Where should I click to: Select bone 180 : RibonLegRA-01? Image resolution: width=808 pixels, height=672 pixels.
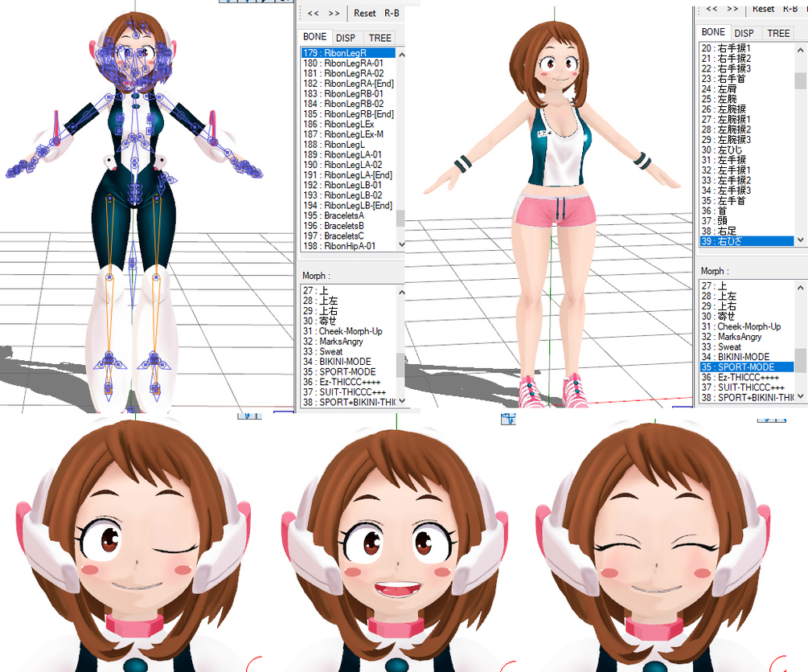pos(348,64)
